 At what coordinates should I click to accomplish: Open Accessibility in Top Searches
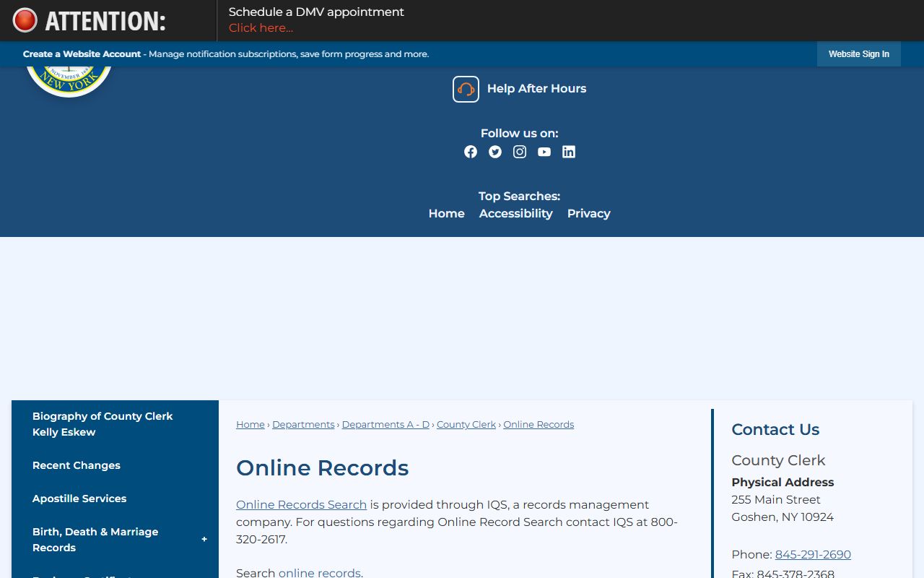click(516, 214)
